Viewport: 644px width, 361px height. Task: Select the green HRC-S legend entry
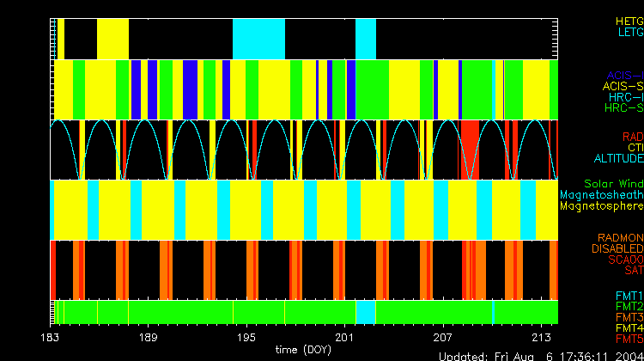623,108
